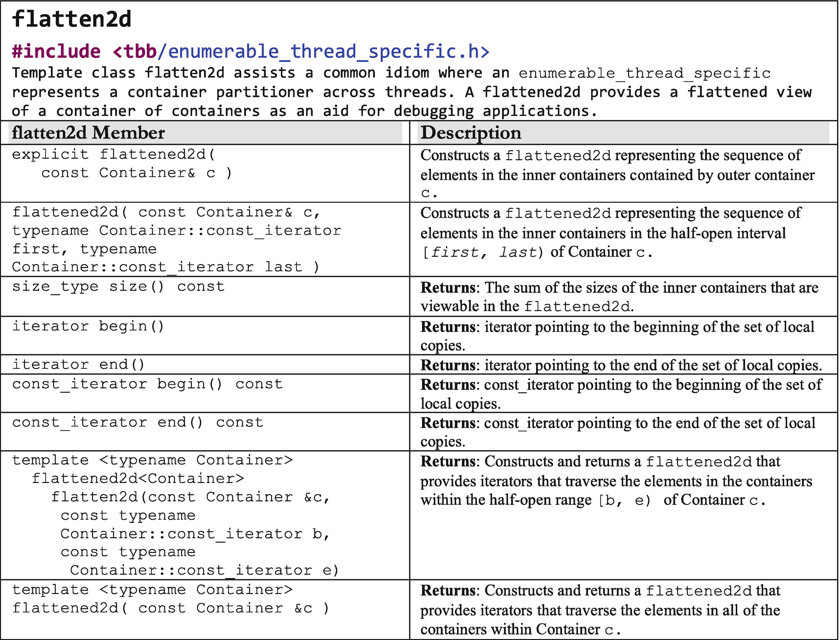Click the 'Container::const_iterator b,' line

[x=195, y=534]
